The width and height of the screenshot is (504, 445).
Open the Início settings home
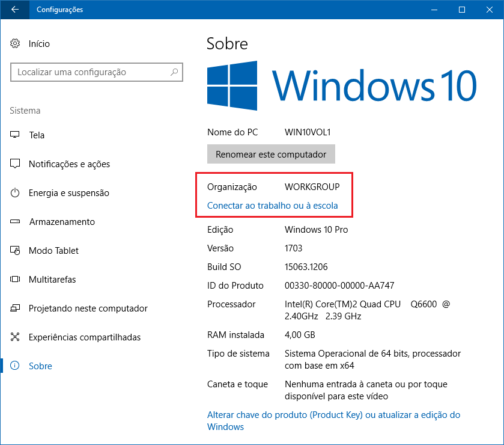pos(39,44)
